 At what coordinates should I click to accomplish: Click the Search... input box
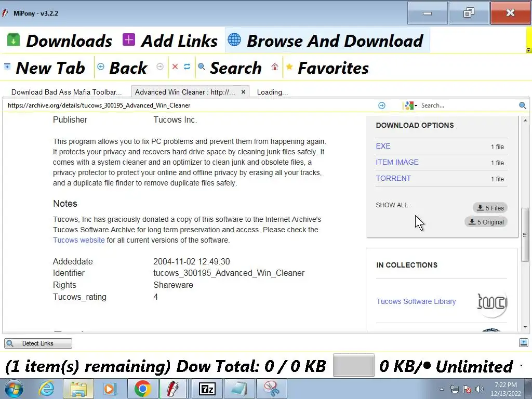468,105
